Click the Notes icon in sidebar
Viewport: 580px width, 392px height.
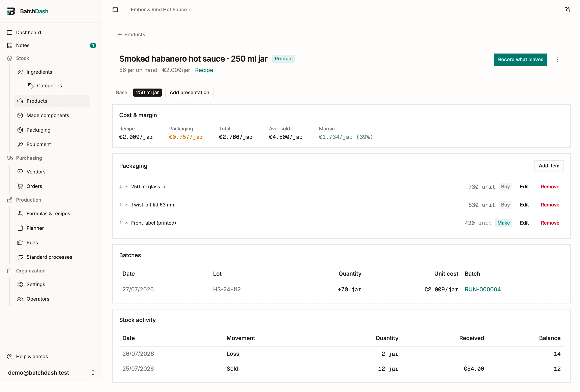point(10,45)
